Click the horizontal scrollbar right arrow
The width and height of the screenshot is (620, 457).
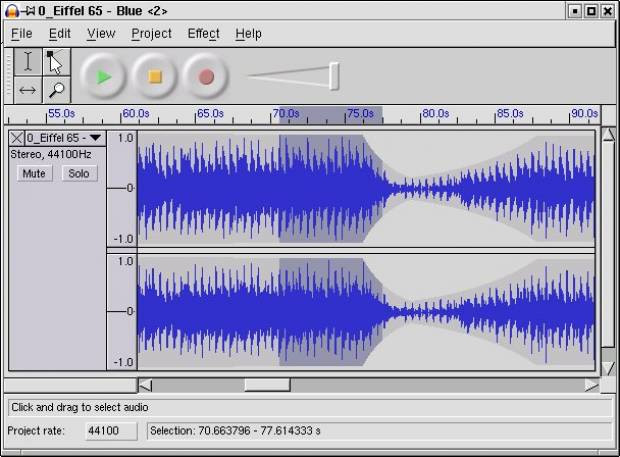tap(592, 385)
